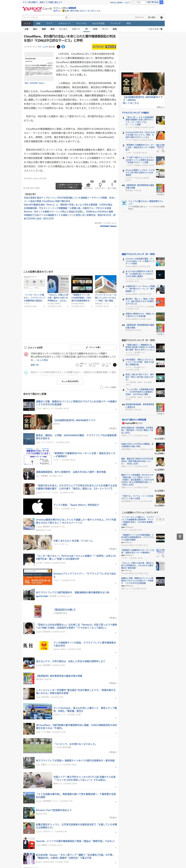Click the マイページ button
186x868 pixels.
[x=139, y=18]
